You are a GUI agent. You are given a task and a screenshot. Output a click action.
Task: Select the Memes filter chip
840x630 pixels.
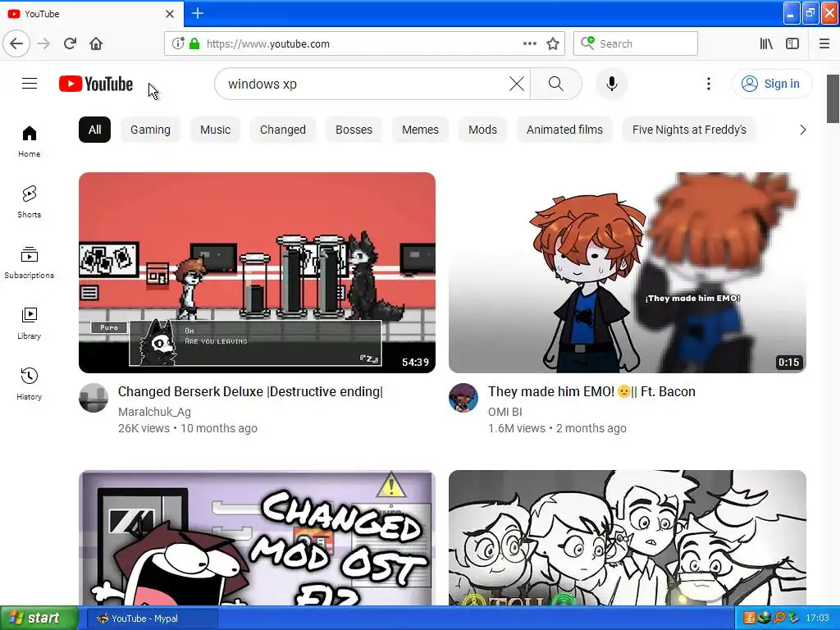point(420,130)
